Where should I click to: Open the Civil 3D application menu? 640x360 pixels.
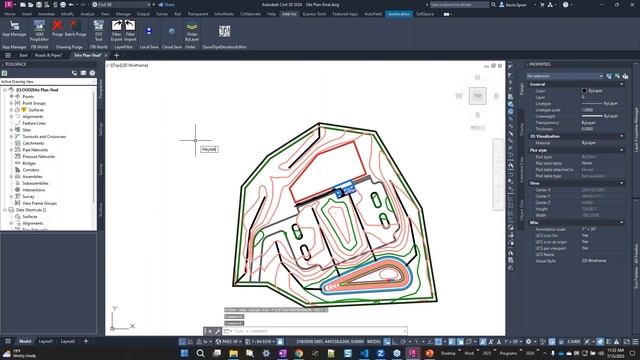tap(8, 4)
